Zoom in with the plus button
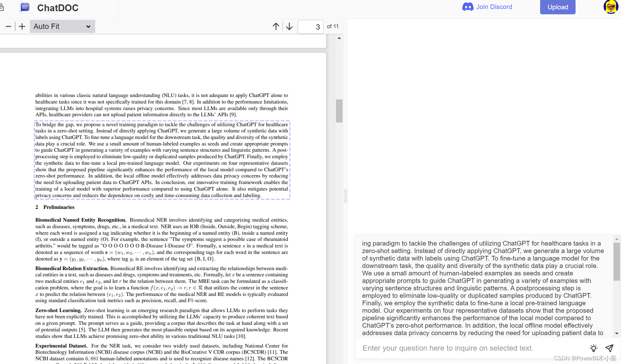 (22, 26)
